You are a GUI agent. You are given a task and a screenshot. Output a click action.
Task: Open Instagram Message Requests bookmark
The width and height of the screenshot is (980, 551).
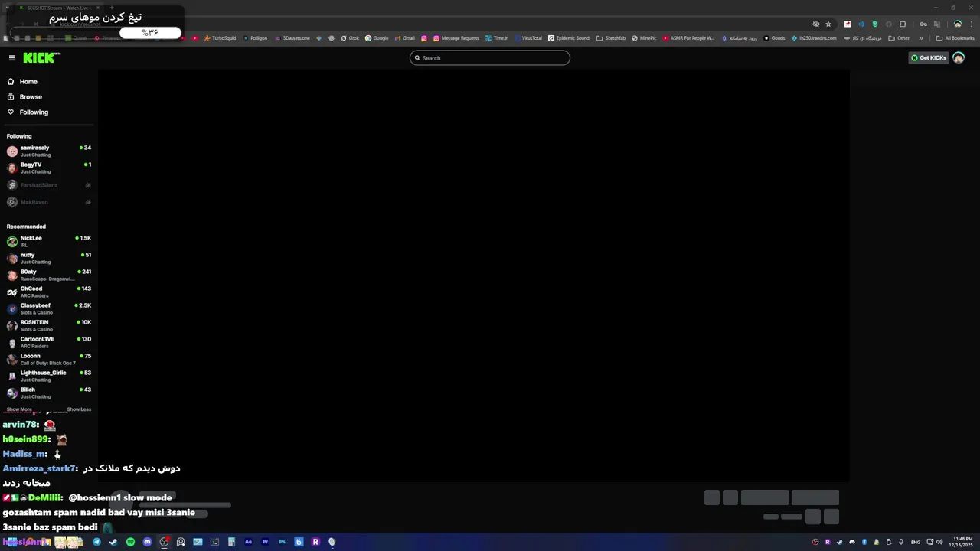[x=456, y=37]
